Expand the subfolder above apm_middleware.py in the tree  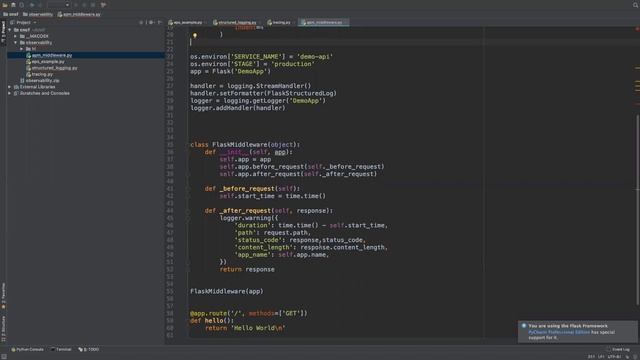tap(22, 49)
